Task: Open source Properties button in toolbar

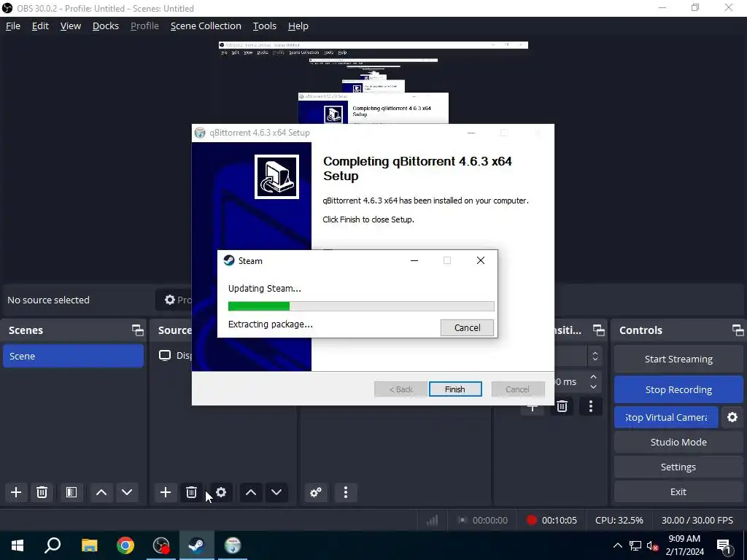Action: (174, 300)
